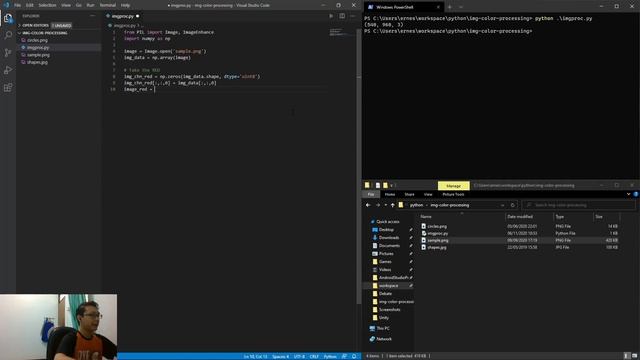
Task: Go up one folder in File Explorer
Action: pyautogui.click(x=393, y=205)
